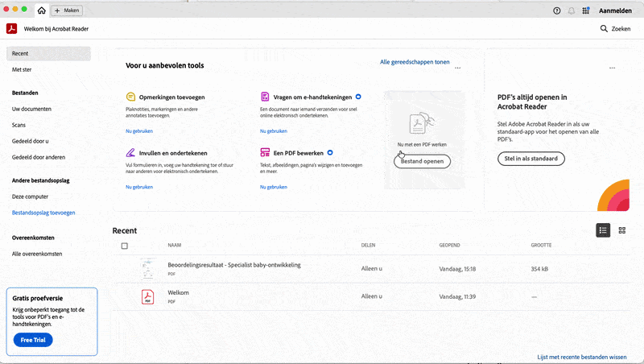Select Met ster in the sidebar

click(22, 69)
